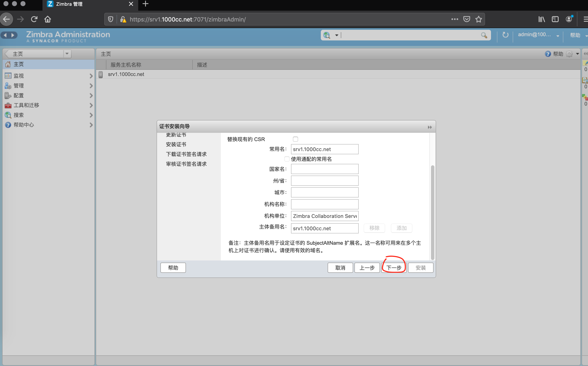Image resolution: width=588 pixels, height=366 pixels.
Task: Open Firefox account icon
Action: [x=569, y=19]
